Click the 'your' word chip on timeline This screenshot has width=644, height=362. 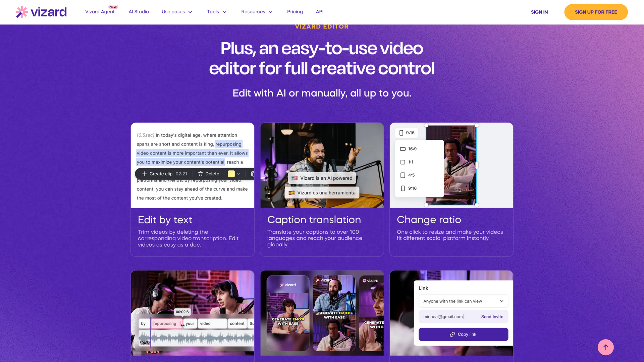(x=190, y=323)
